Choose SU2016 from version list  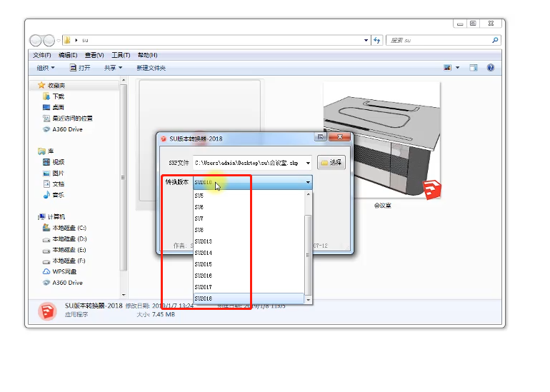[249, 276]
